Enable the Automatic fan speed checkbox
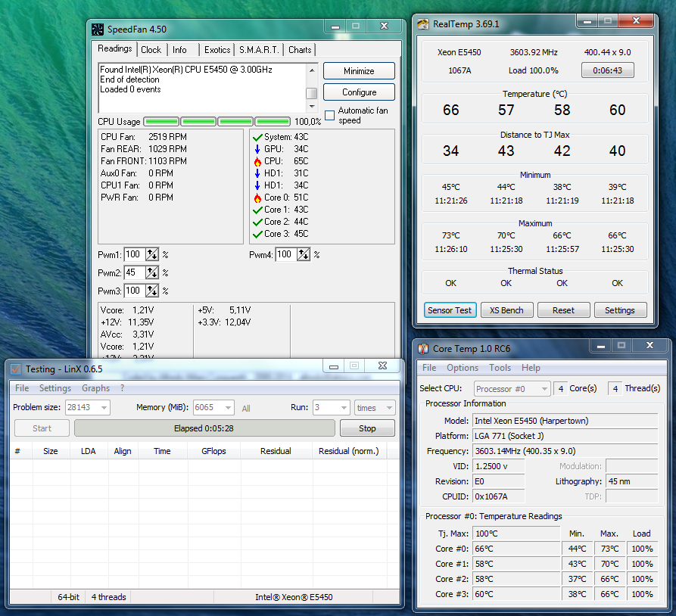 coord(330,116)
